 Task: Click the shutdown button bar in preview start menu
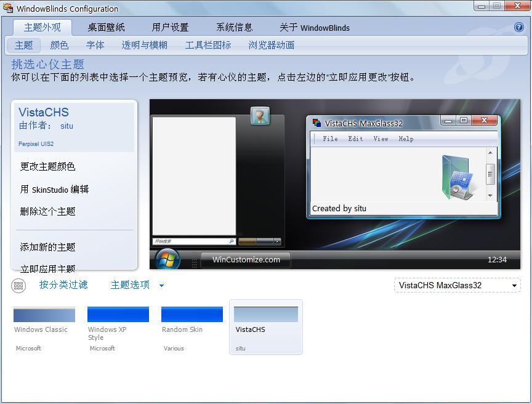point(260,241)
